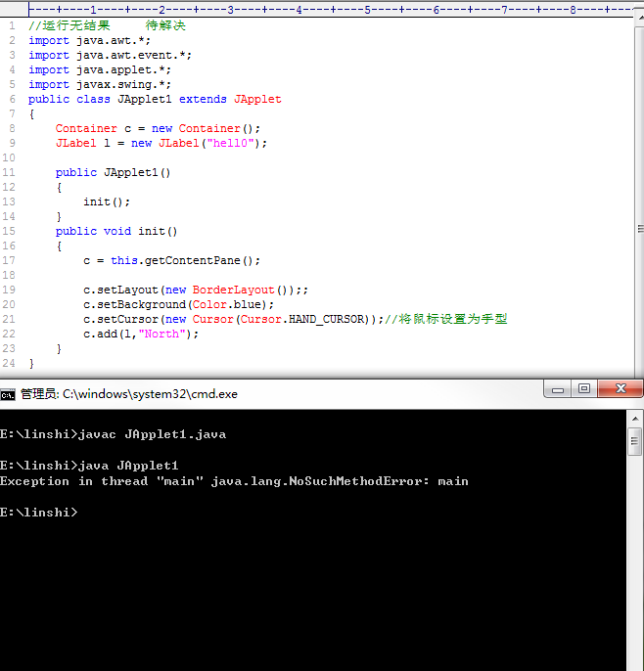The width and height of the screenshot is (644, 671).
Task: Click the 'void' keyword on line 15
Action: coord(116,231)
